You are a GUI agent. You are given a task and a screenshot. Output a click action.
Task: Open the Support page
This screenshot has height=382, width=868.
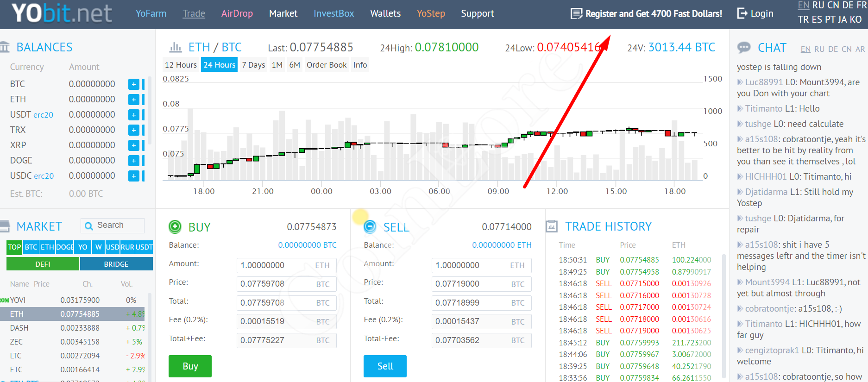coord(478,13)
